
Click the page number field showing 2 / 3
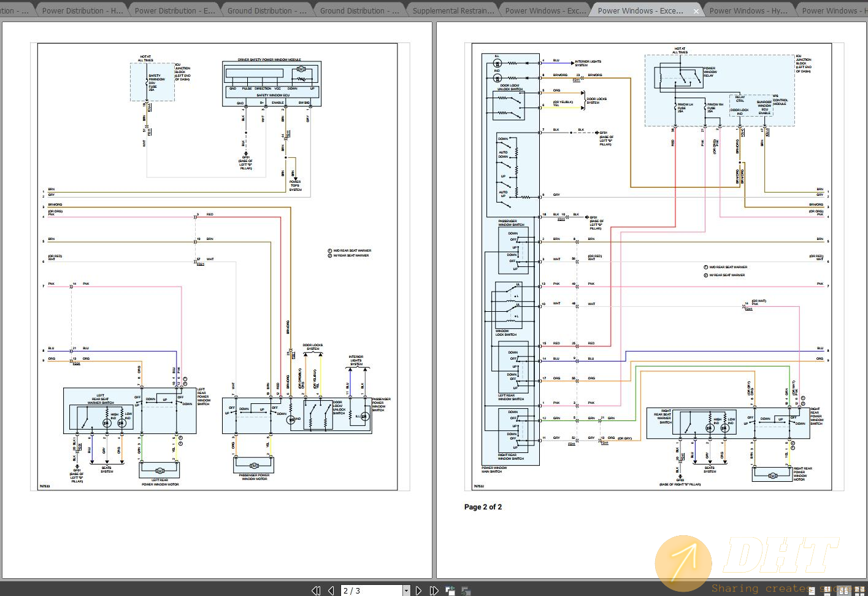[371, 590]
